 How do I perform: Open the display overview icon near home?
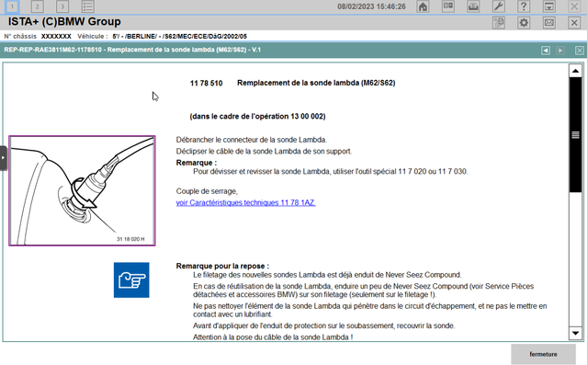coord(448,6)
